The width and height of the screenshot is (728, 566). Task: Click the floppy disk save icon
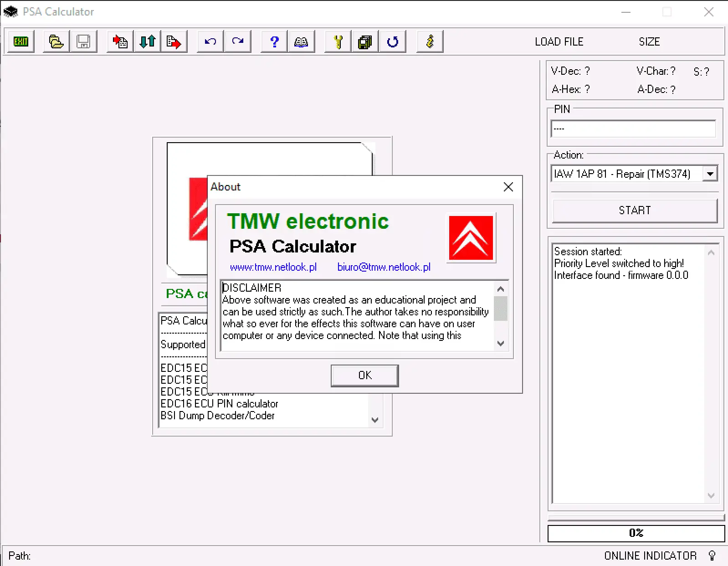83,42
